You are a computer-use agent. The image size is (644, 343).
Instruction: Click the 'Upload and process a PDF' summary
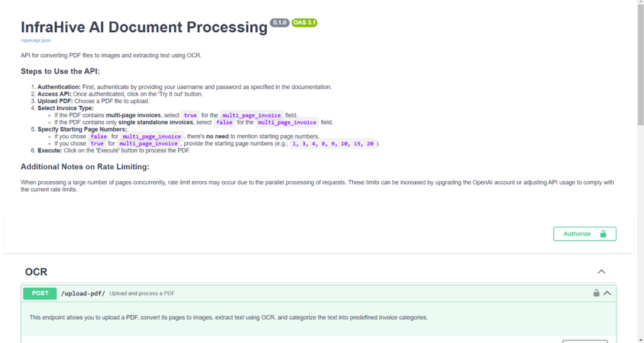[x=142, y=293]
